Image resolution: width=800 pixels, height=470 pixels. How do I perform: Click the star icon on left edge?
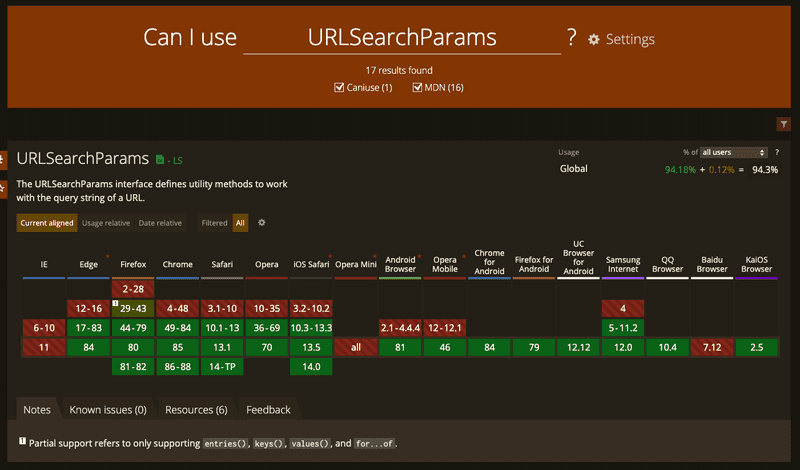click(x=3, y=186)
